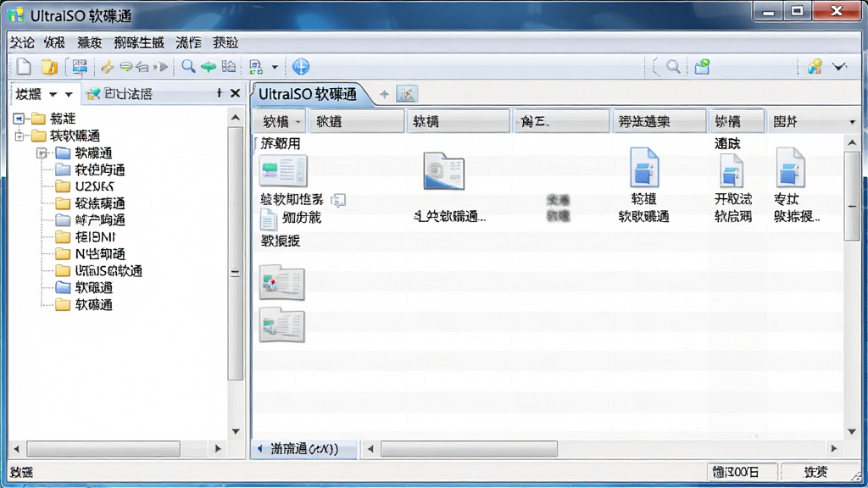
Task: Click the first column header in file list
Action: 280,122
